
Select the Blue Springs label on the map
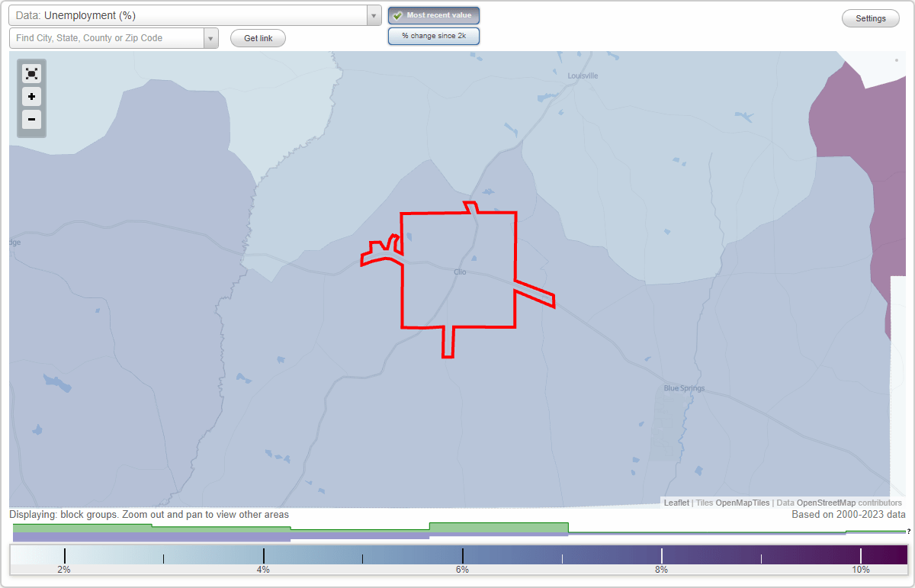pos(683,388)
